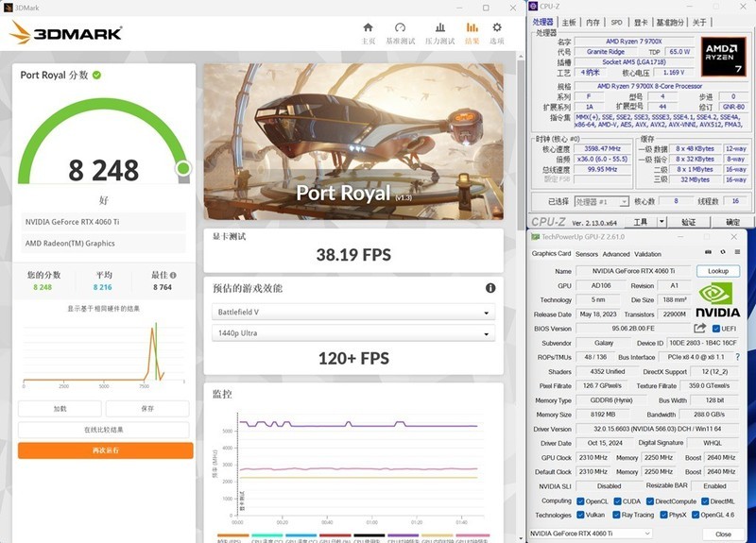This screenshot has height=543, width=756.
Task: Click the GPU-Z screenshot camera icon
Action: [709, 253]
